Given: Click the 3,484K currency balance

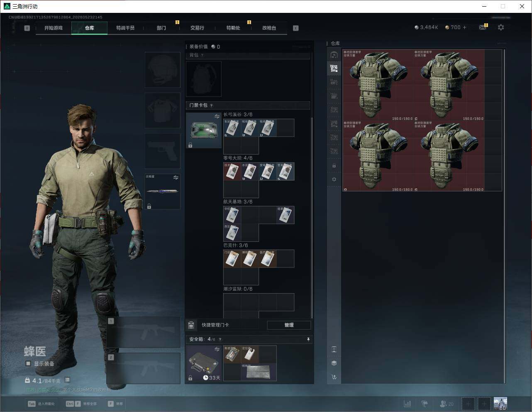Looking at the screenshot, I should pos(426,27).
